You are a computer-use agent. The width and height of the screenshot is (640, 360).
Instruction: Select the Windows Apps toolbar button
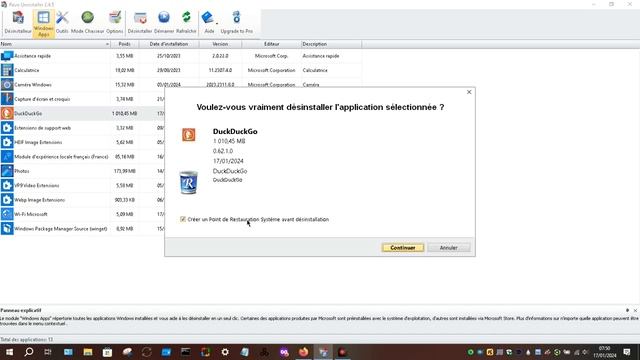[x=43, y=23]
